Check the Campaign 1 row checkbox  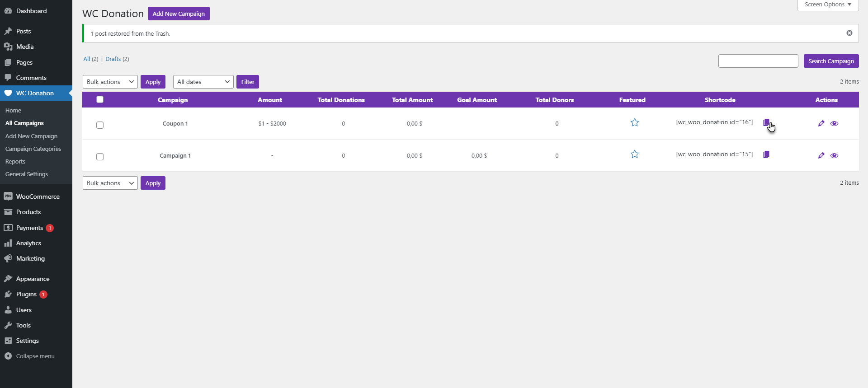[x=100, y=157]
